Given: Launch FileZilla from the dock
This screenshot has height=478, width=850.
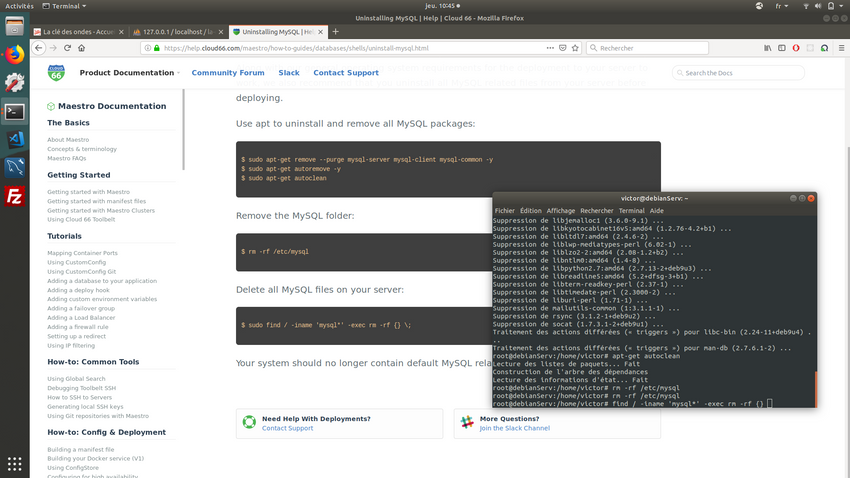Looking at the screenshot, I should tap(14, 196).
